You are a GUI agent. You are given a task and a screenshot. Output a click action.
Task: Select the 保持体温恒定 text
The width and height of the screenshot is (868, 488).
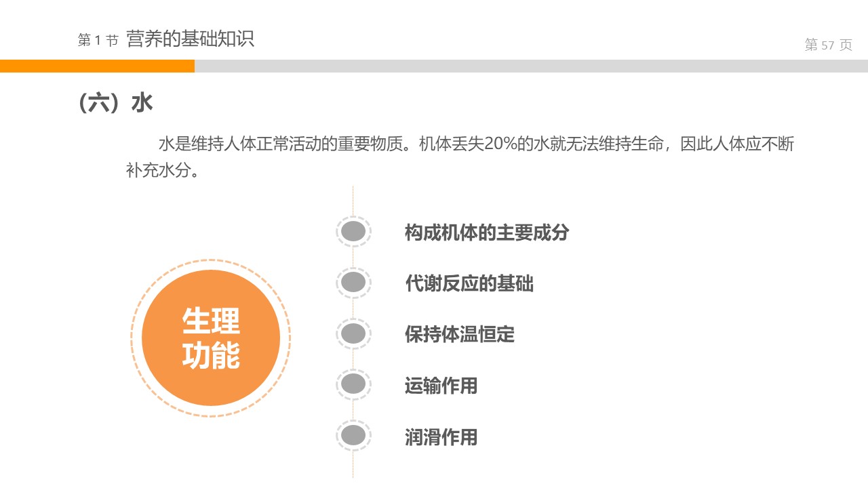(x=459, y=334)
